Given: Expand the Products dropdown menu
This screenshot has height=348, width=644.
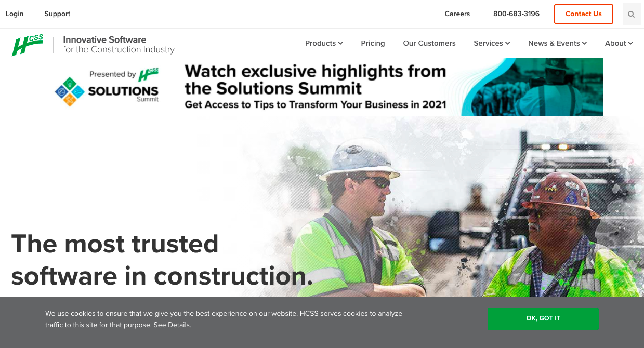Looking at the screenshot, I should [x=324, y=43].
